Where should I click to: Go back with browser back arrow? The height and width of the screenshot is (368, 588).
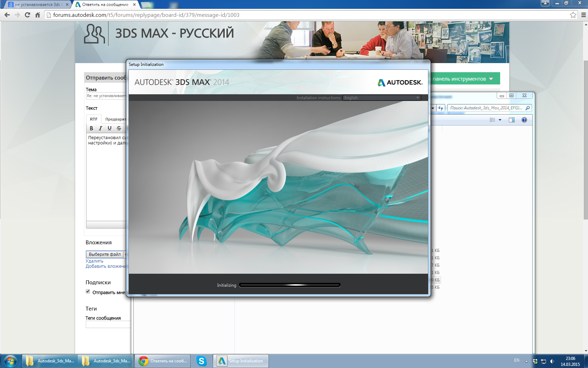(x=7, y=15)
